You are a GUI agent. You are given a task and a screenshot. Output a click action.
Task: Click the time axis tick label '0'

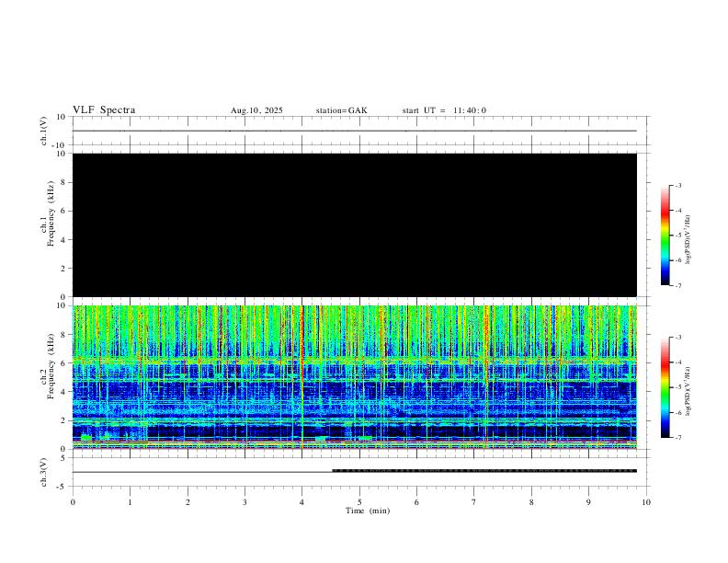coord(73,502)
